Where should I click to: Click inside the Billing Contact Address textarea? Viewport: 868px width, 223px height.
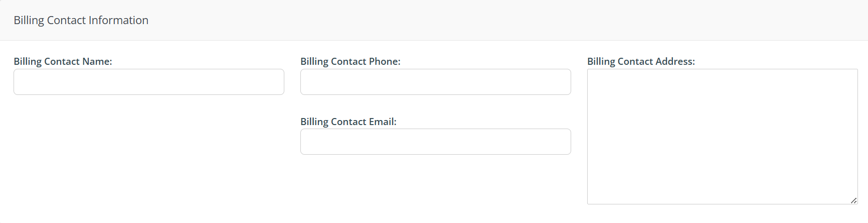click(722, 137)
